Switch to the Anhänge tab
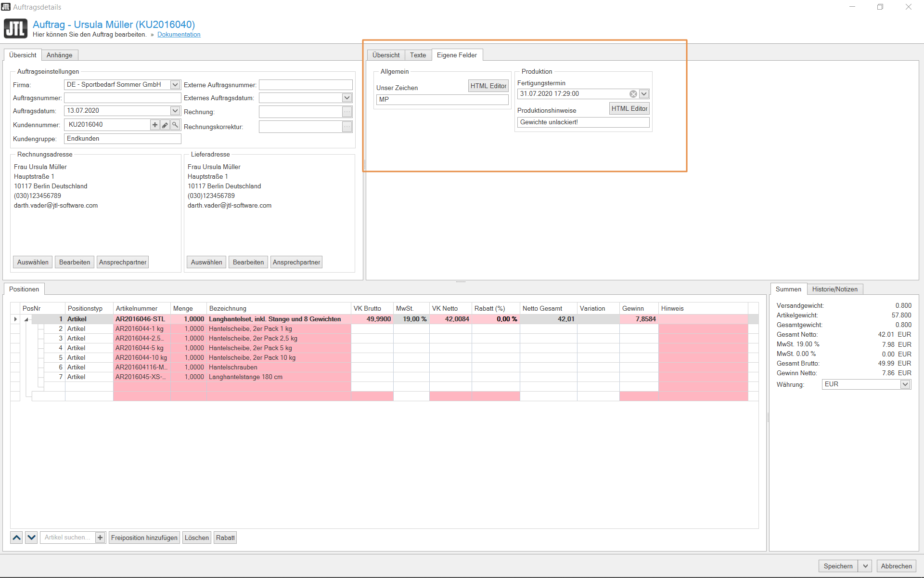 [59, 55]
